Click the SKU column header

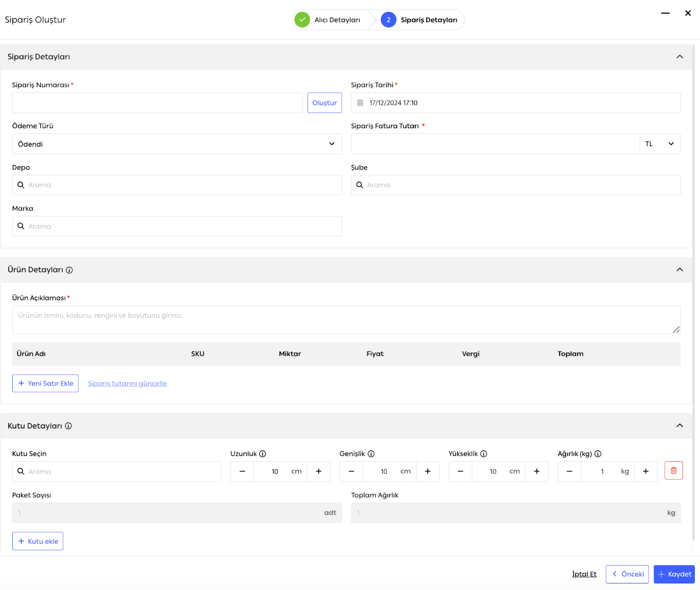click(198, 354)
